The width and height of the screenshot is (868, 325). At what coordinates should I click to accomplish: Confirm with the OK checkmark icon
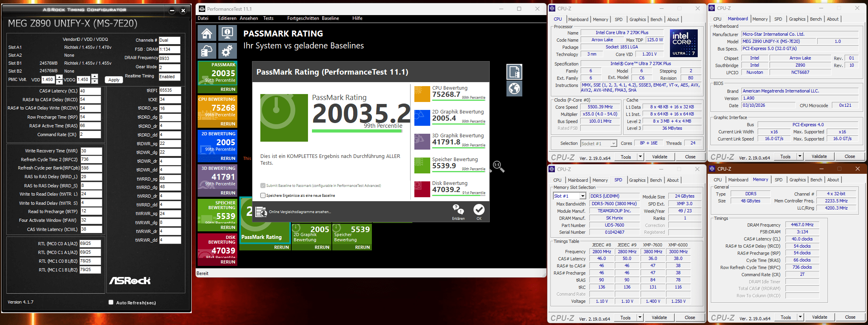[x=479, y=212]
